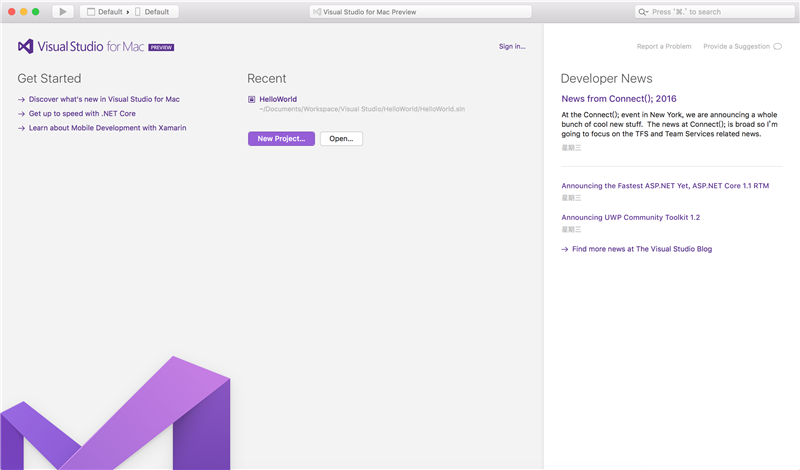Open Get up to speed with .NET Core
800x470 pixels.
(82, 113)
